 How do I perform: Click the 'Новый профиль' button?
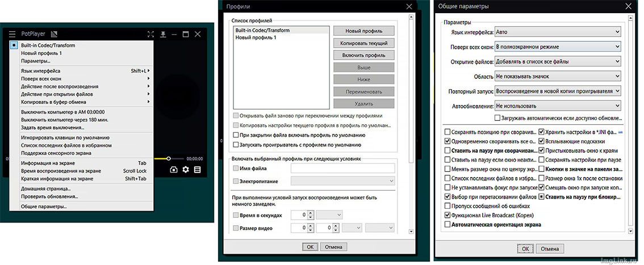[363, 31]
